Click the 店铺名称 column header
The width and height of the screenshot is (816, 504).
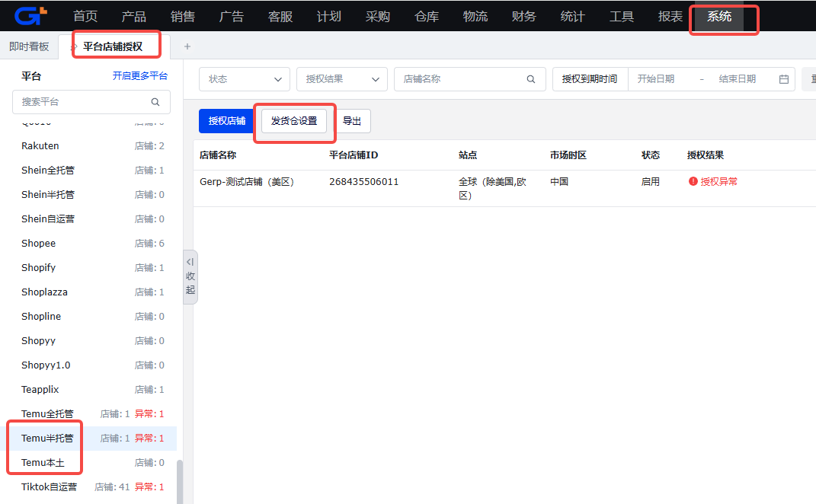(218, 155)
